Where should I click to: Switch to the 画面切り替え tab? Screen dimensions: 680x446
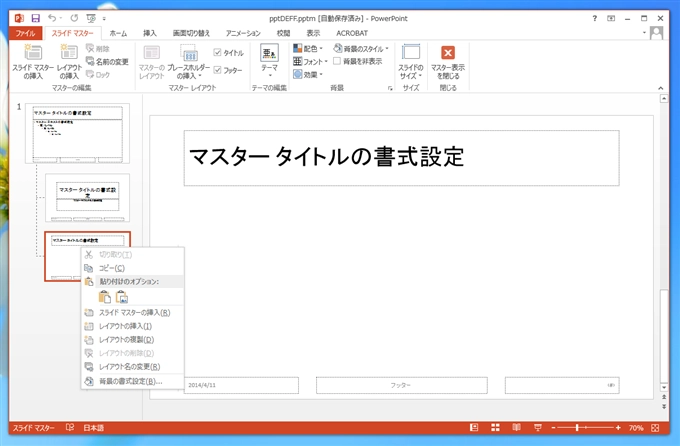pos(191,33)
